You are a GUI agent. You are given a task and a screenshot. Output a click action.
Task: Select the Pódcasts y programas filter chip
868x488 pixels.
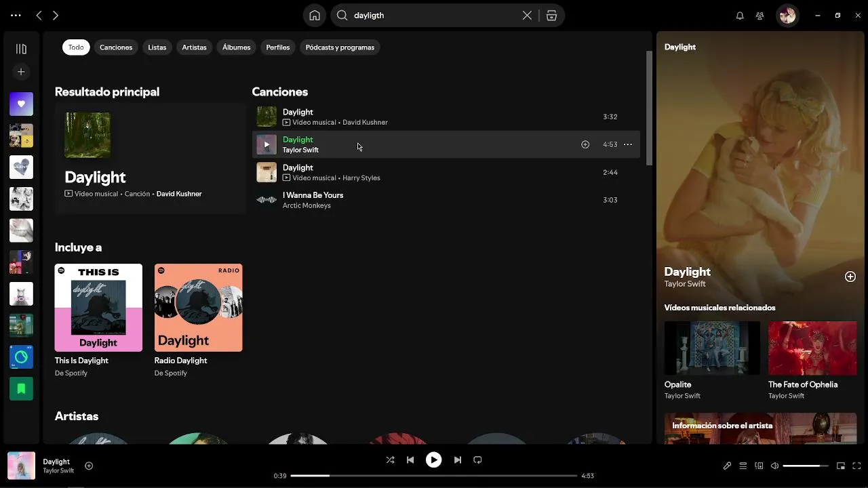[x=340, y=47]
